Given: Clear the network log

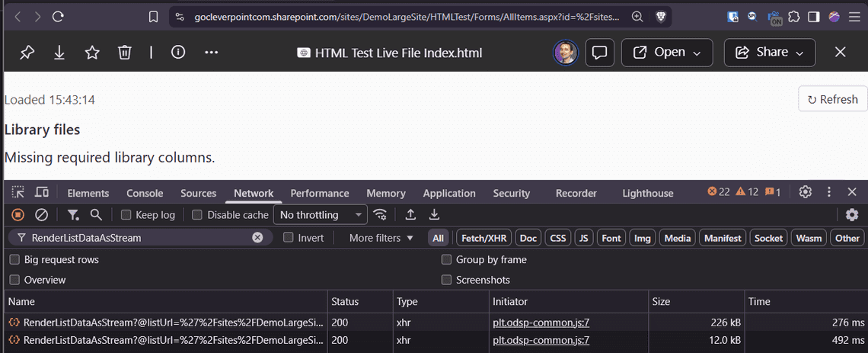Looking at the screenshot, I should click(42, 215).
